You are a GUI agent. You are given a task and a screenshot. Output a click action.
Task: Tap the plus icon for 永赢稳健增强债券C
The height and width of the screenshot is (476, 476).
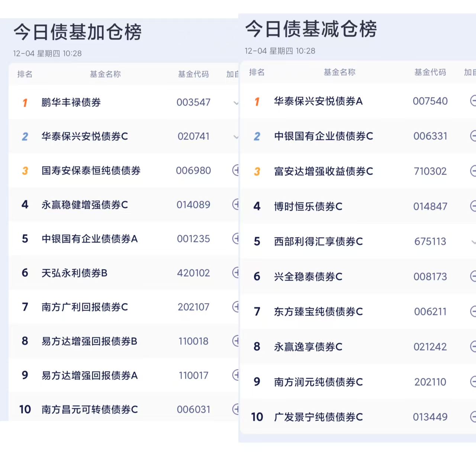(x=236, y=204)
